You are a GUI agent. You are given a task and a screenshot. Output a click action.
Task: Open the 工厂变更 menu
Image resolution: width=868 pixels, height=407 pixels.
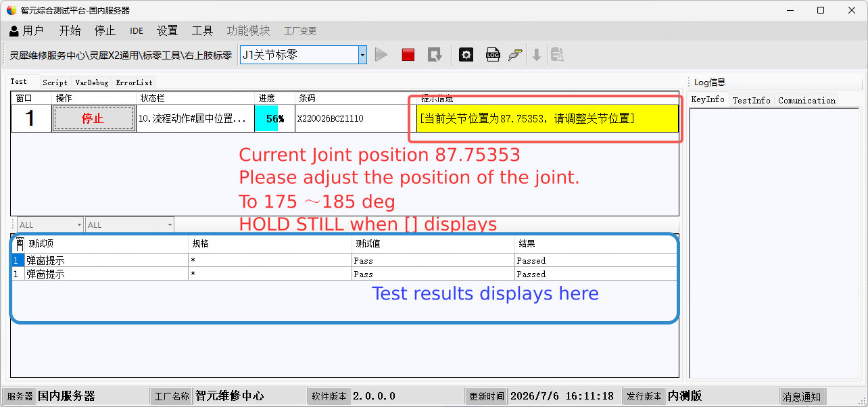[300, 30]
